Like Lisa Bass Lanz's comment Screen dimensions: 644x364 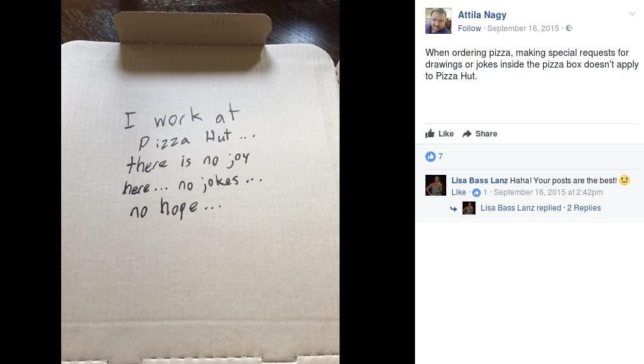click(x=459, y=192)
